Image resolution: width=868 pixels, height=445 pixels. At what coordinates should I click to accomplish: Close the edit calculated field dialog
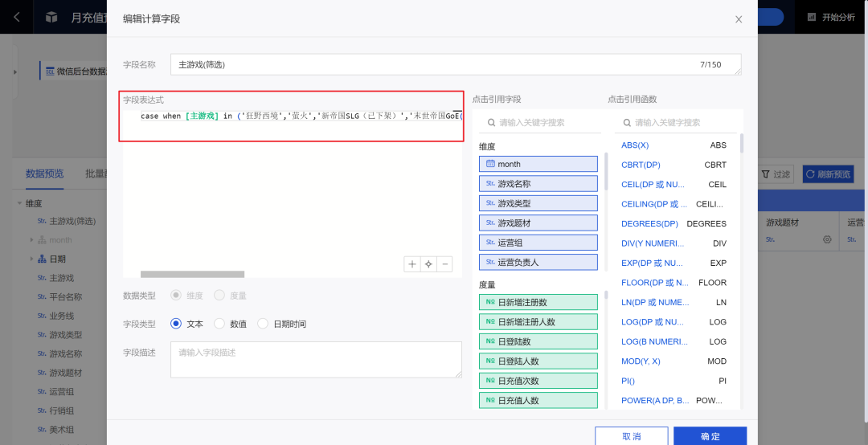coord(739,19)
